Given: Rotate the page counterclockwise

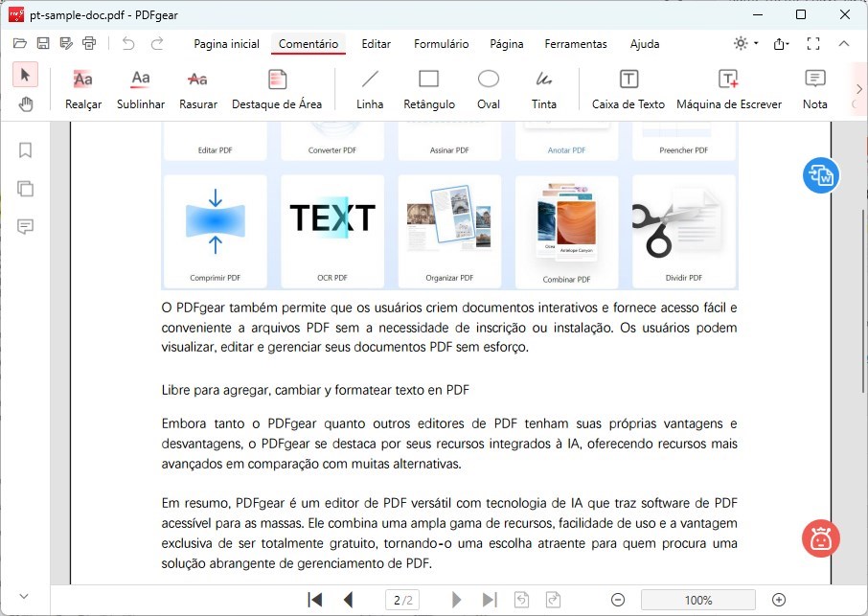Looking at the screenshot, I should (521, 600).
